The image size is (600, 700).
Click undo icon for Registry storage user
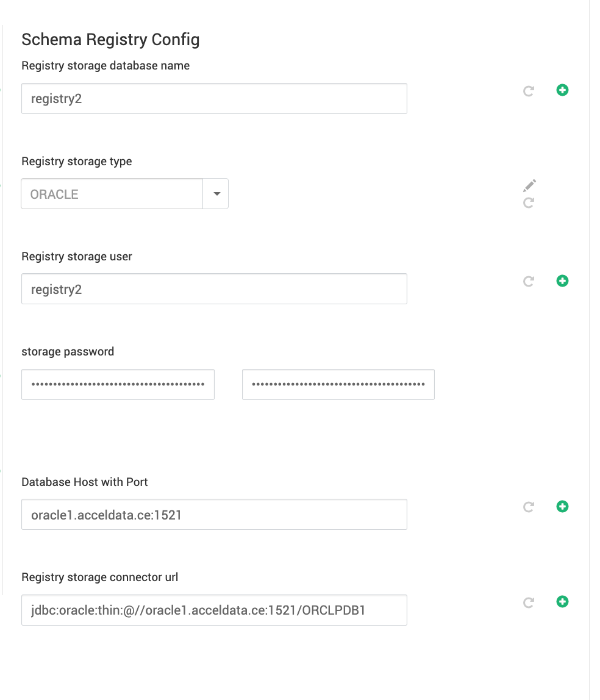click(x=529, y=281)
